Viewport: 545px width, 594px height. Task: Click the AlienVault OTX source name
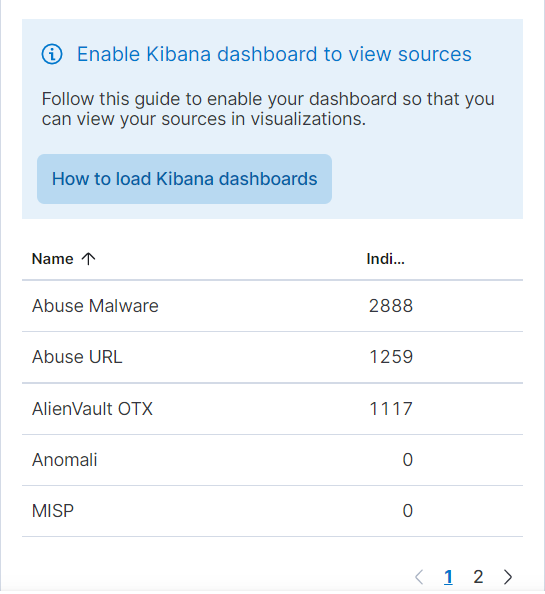click(x=92, y=409)
